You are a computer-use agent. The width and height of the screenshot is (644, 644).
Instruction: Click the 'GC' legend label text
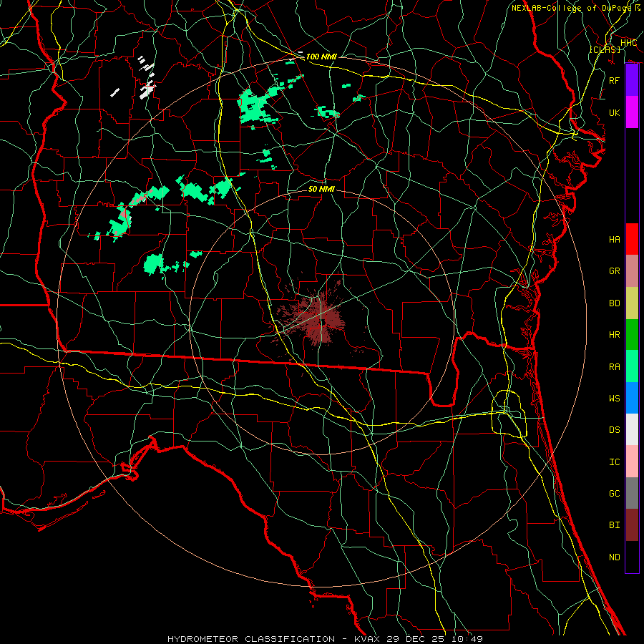pyautogui.click(x=614, y=494)
